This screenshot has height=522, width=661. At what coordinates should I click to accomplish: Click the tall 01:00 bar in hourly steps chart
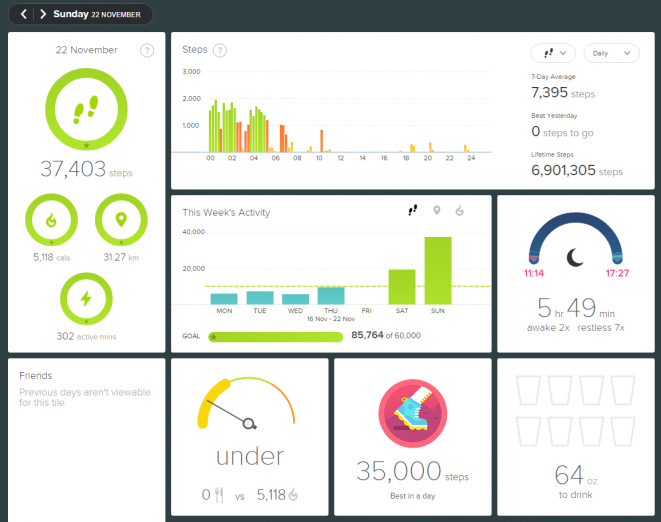(x=223, y=128)
